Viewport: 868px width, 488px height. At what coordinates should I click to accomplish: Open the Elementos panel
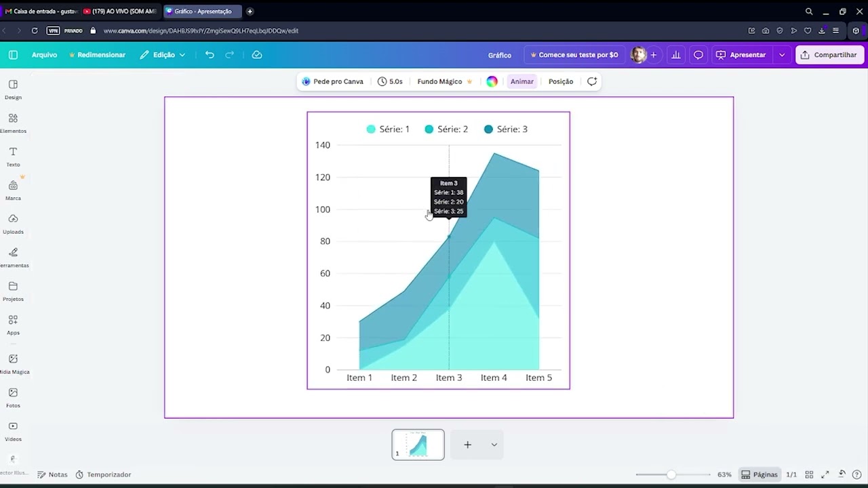tap(13, 123)
